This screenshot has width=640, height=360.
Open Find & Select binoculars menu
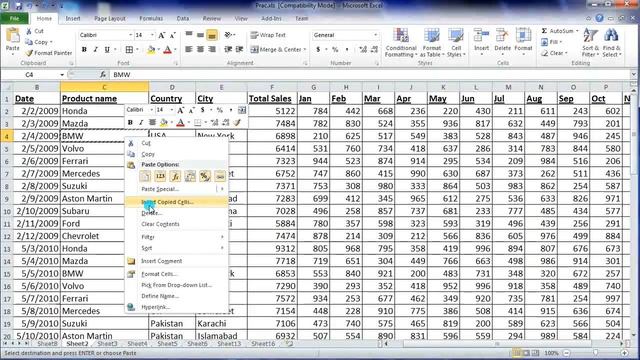click(611, 43)
